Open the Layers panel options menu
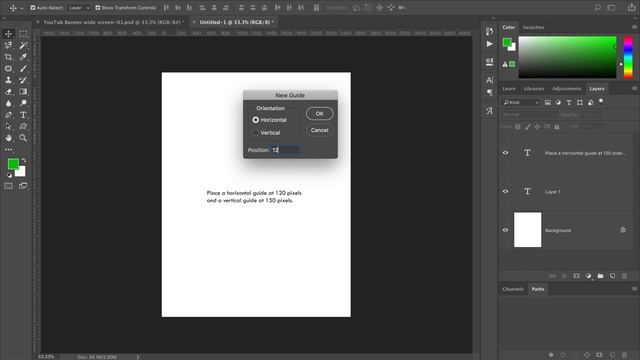The height and width of the screenshot is (360, 640). [634, 89]
